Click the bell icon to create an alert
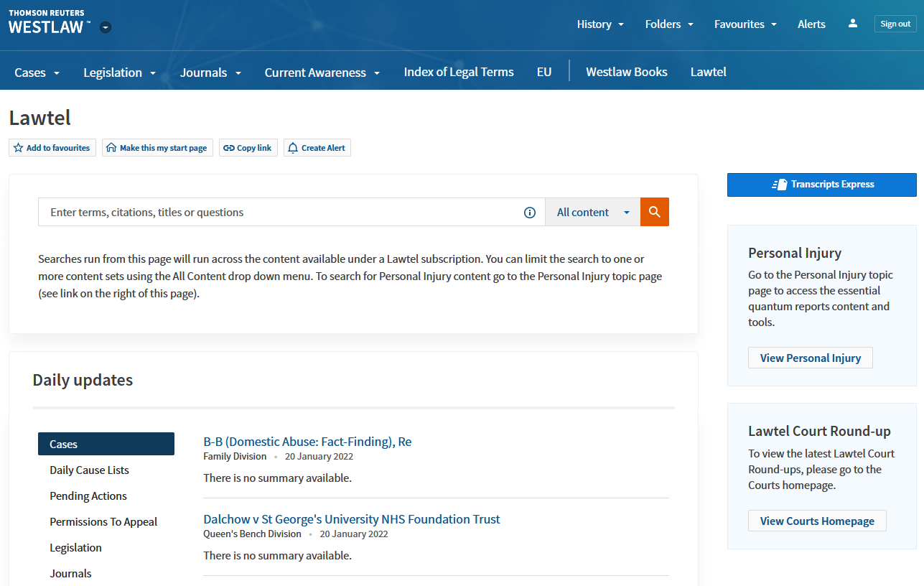Image resolution: width=924 pixels, height=586 pixels. click(x=292, y=147)
